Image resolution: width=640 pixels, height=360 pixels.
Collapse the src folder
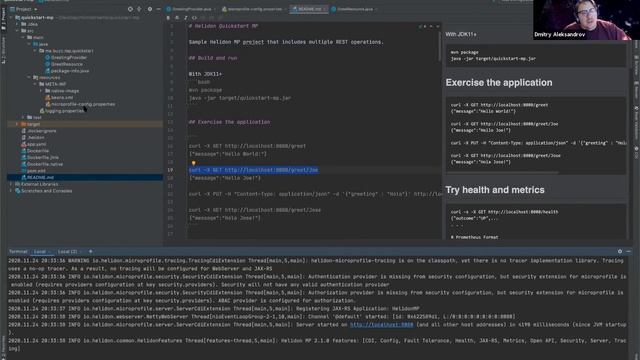click(x=17, y=31)
